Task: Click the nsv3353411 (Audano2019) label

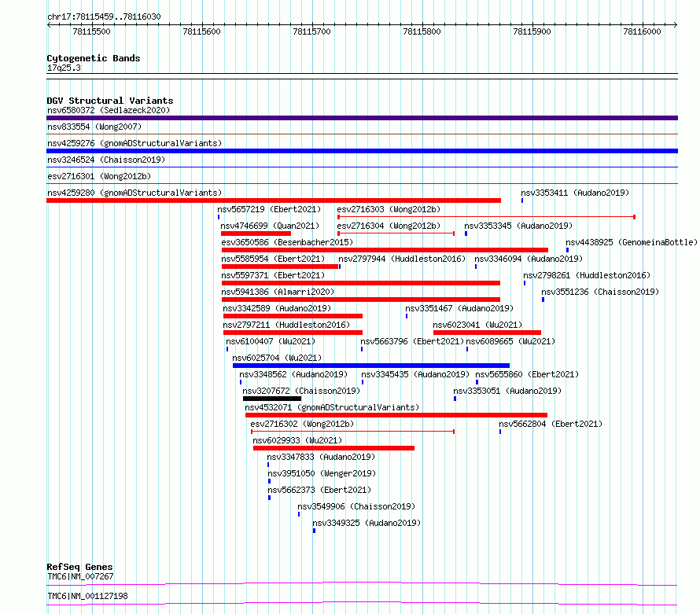Action: tap(575, 193)
